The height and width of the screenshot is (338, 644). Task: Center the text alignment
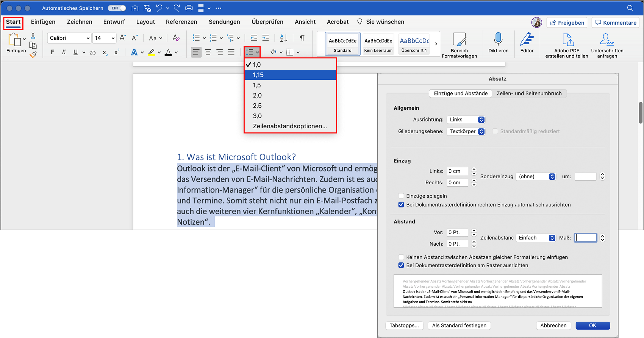208,52
